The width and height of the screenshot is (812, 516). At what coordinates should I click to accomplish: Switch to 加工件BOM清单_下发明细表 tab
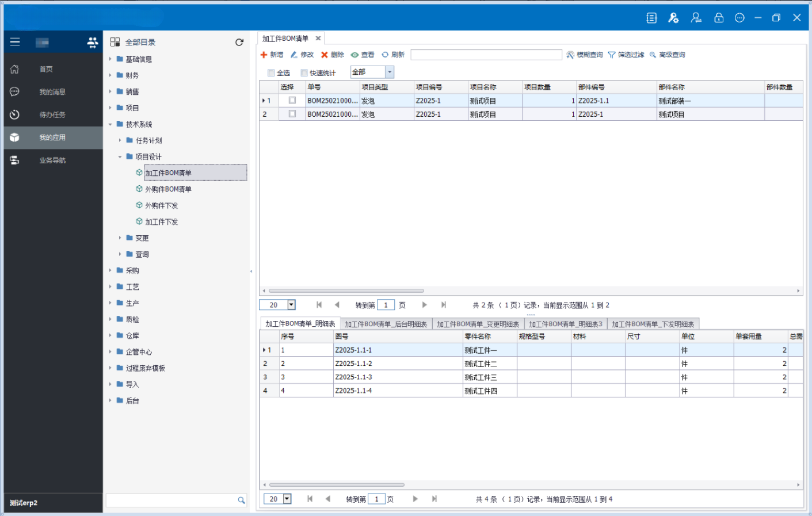click(653, 324)
